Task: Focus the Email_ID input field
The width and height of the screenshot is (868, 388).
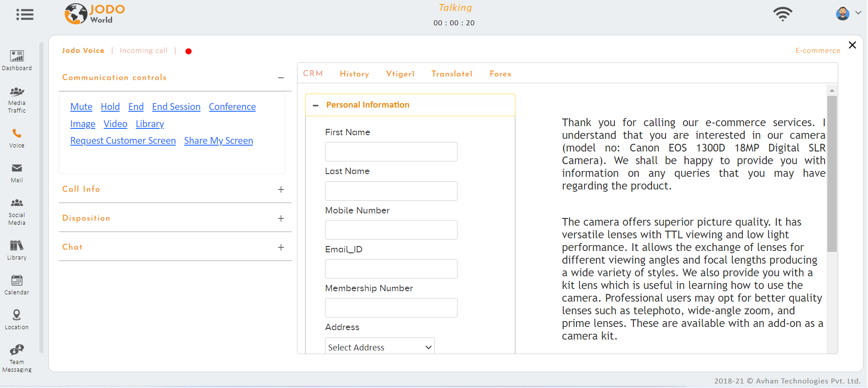Action: pos(391,269)
